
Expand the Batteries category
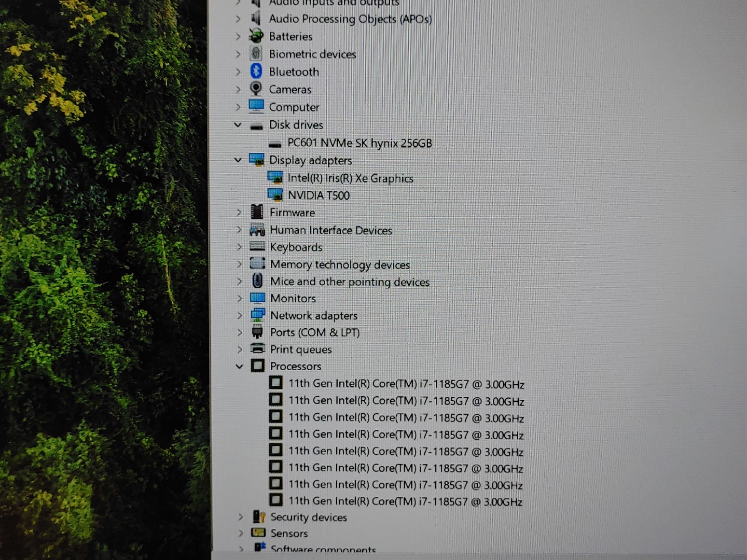(x=238, y=36)
